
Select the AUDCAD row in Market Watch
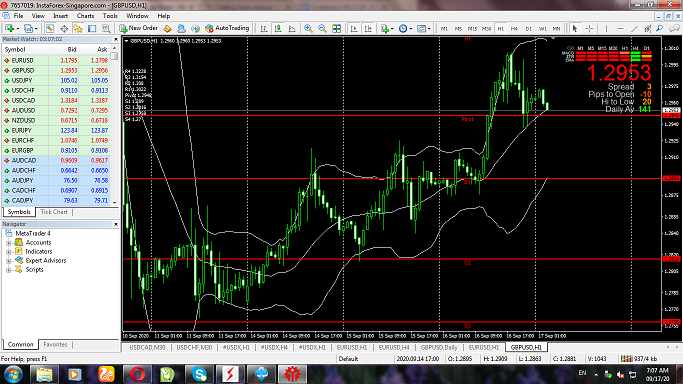pyautogui.click(x=56, y=161)
